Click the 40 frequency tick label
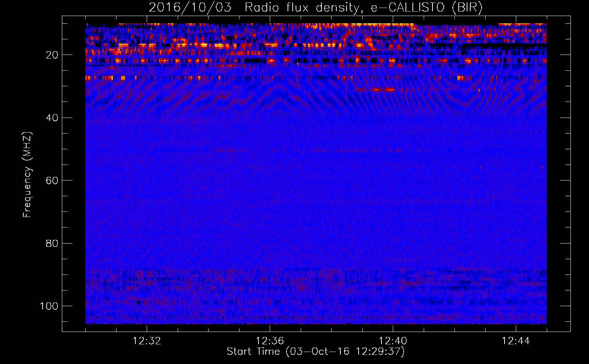This screenshot has height=364, width=589. click(52, 118)
